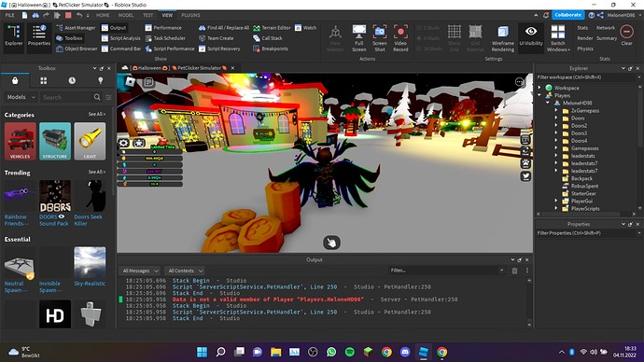Switch to the PLUGINS ribbon tab

(x=190, y=15)
